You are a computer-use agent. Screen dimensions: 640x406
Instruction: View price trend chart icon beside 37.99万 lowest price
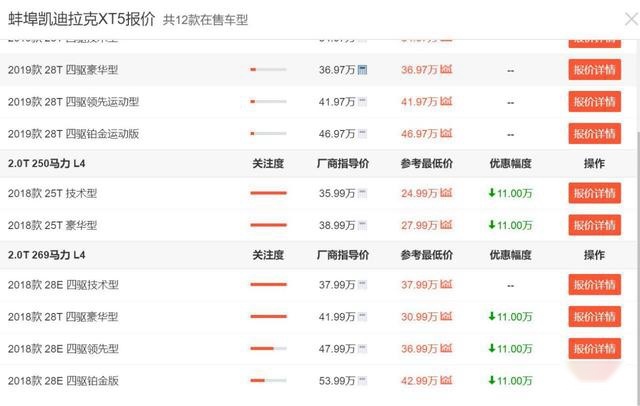coord(446,284)
